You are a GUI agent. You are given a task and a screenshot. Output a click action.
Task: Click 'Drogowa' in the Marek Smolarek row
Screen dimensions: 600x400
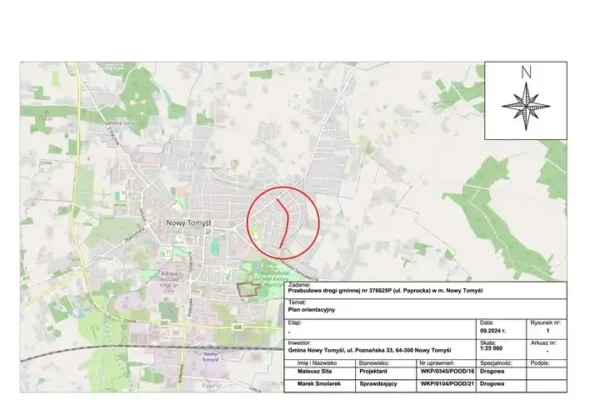492,384
